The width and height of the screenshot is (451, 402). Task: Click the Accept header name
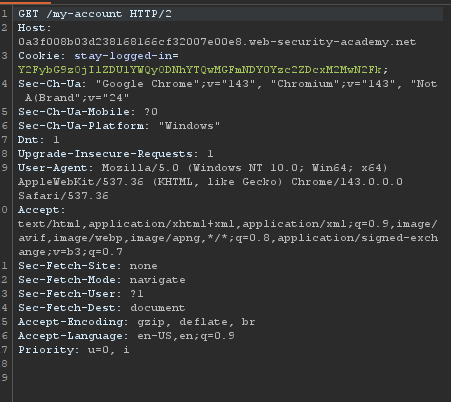click(42, 210)
